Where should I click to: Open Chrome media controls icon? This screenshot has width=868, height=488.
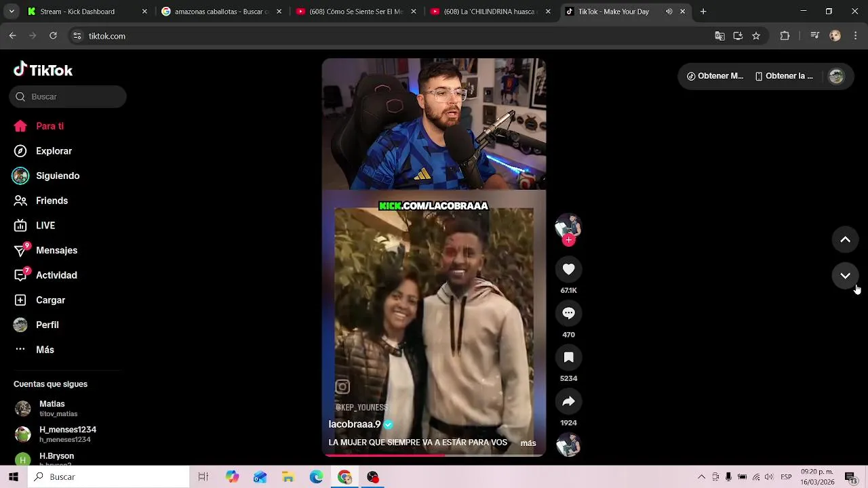click(x=814, y=36)
